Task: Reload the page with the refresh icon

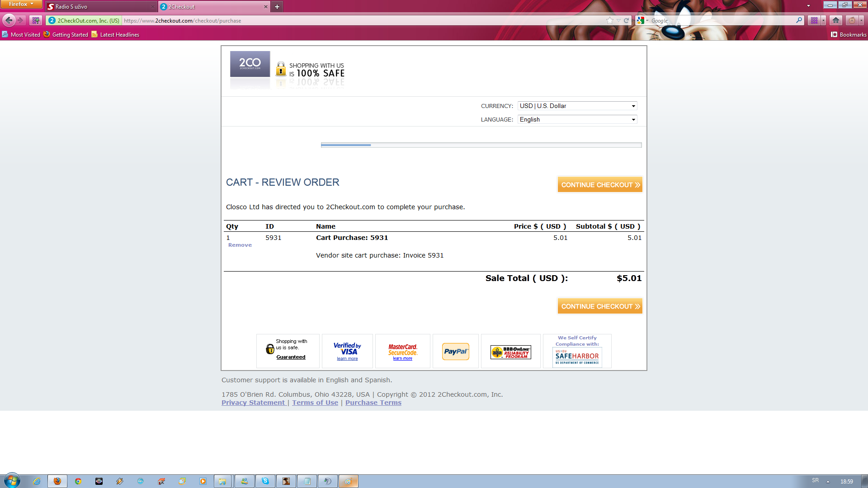Action: coord(627,20)
